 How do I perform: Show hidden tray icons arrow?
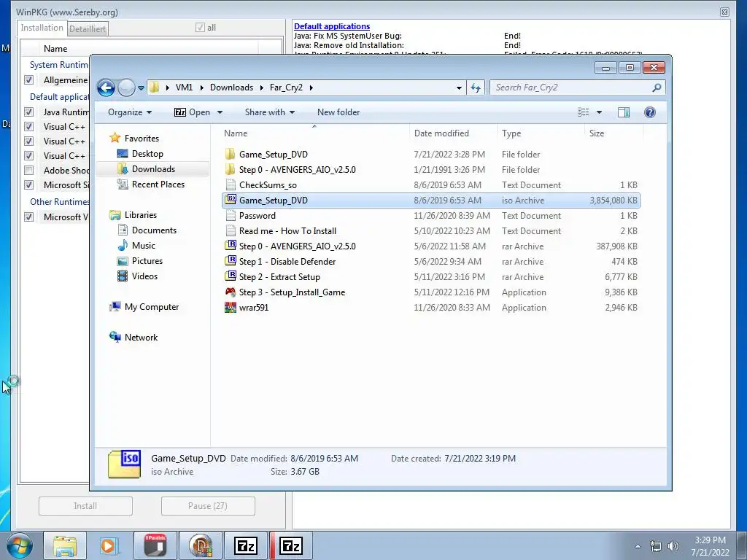click(x=638, y=546)
